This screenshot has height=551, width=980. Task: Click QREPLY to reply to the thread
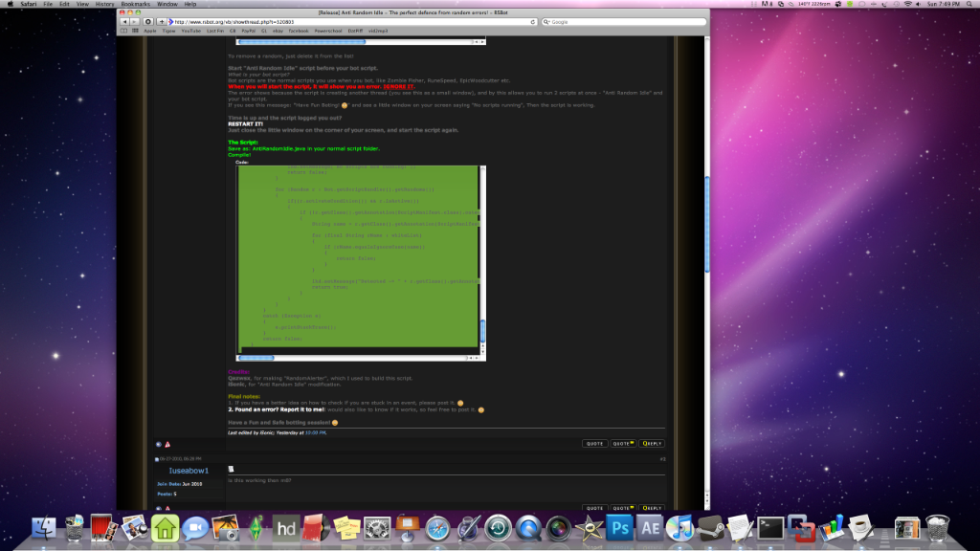[652, 443]
